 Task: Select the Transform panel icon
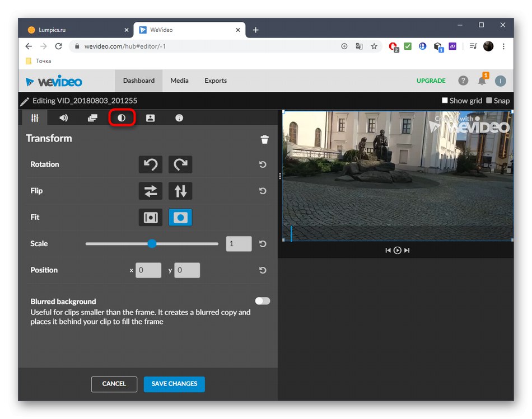(x=34, y=117)
